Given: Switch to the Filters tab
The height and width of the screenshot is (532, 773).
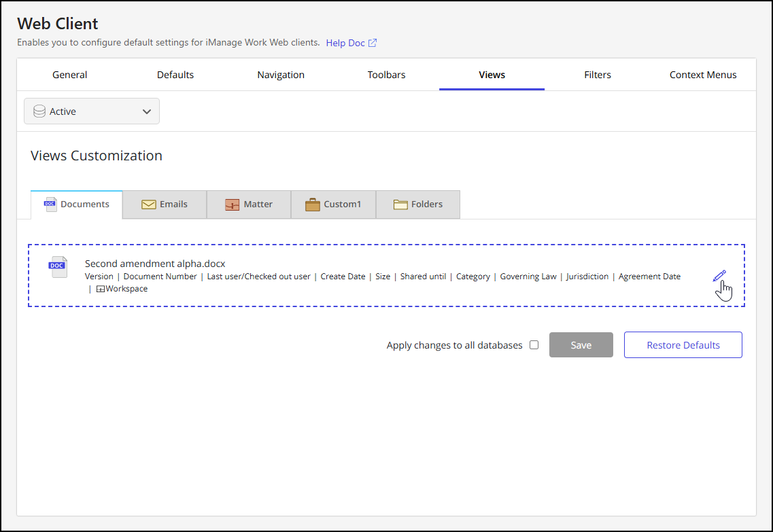Looking at the screenshot, I should tap(598, 75).
